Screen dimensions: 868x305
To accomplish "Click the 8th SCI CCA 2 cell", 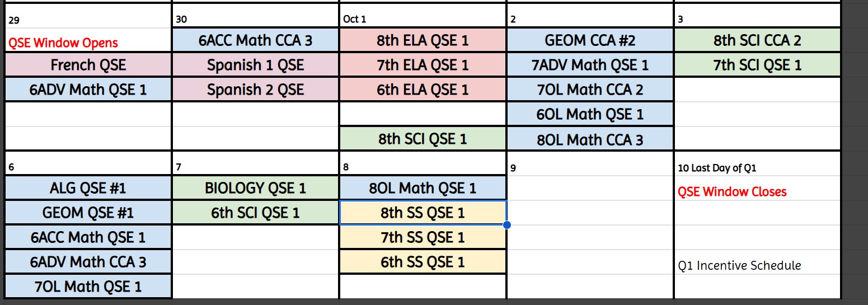I will coord(757,40).
